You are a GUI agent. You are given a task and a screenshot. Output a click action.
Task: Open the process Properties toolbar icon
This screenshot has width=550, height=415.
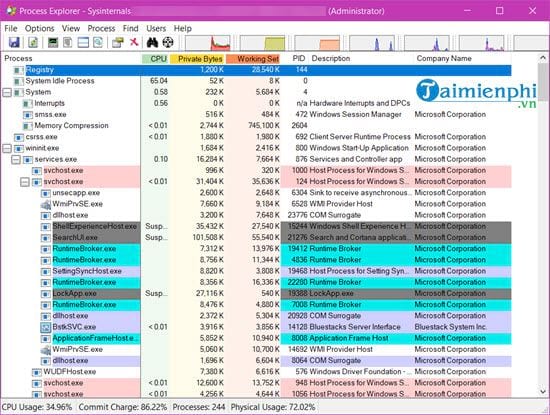118,42
